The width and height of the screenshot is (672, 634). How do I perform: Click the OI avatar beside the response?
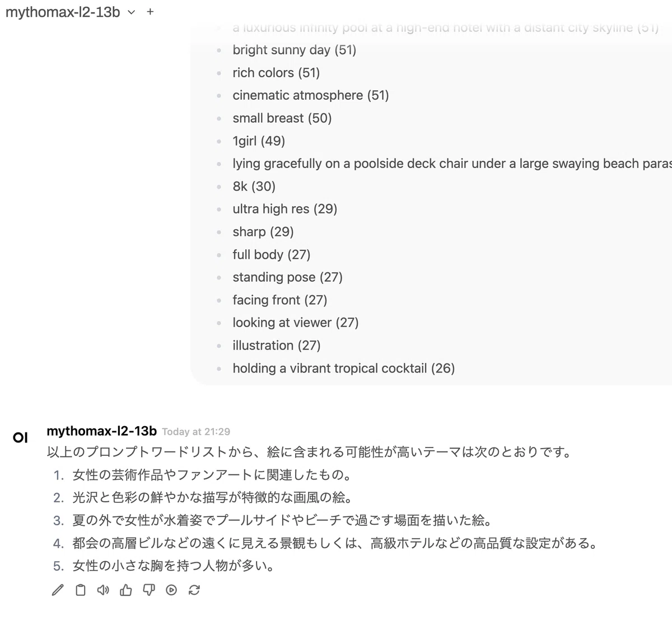[x=20, y=438]
